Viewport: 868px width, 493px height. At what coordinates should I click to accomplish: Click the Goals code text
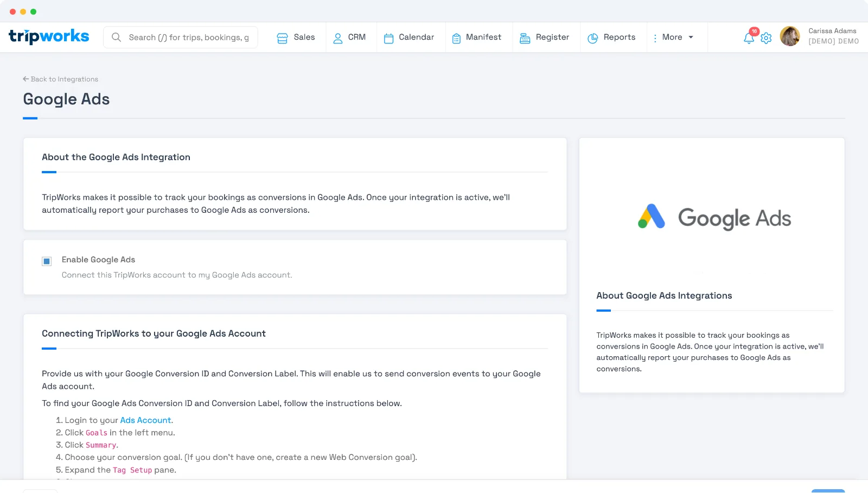(97, 433)
